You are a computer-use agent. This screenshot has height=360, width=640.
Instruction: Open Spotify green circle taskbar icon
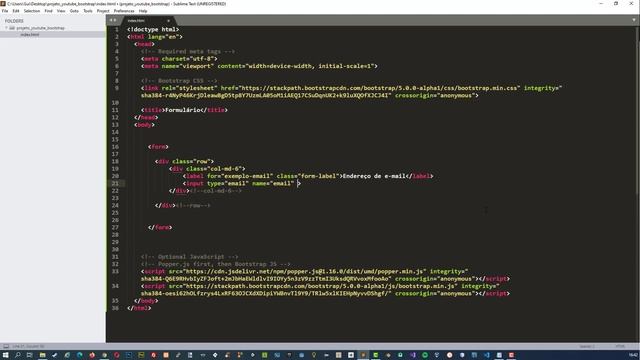click(425, 355)
